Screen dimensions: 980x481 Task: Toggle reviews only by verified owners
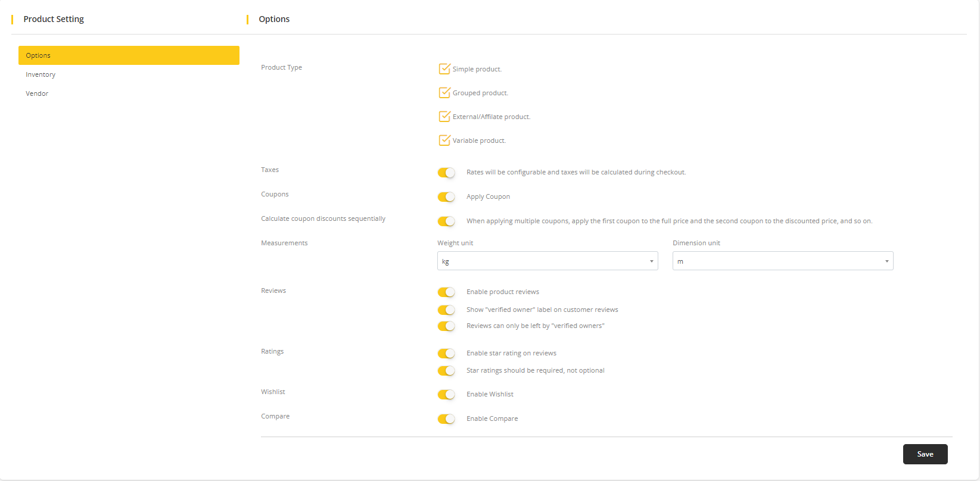tap(446, 326)
